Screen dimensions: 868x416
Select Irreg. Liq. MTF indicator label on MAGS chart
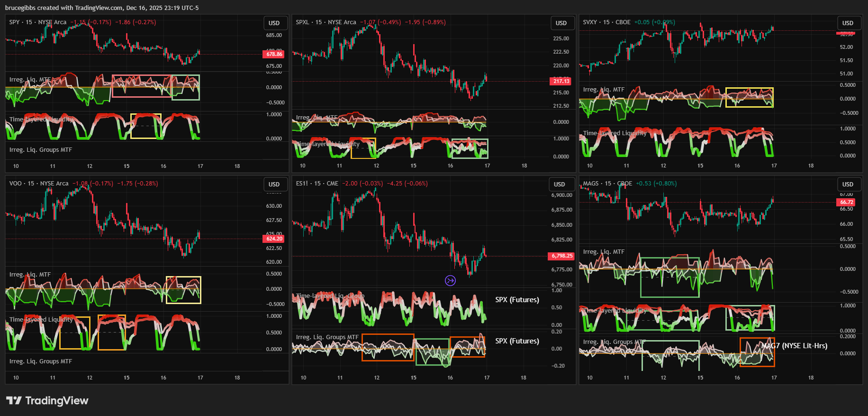point(604,252)
